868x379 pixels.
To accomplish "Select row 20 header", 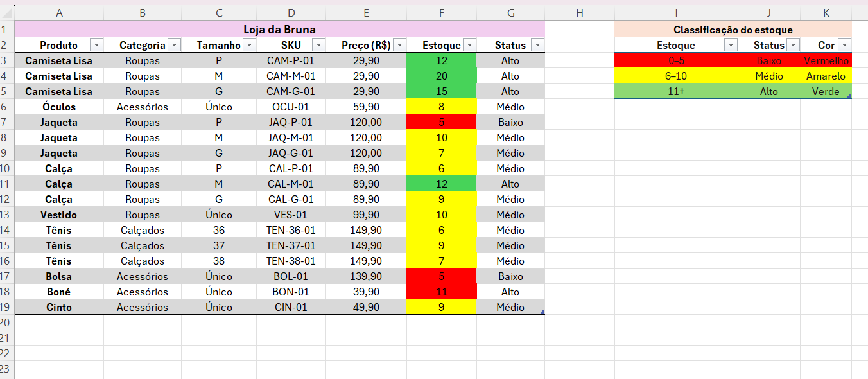I will 6,322.
